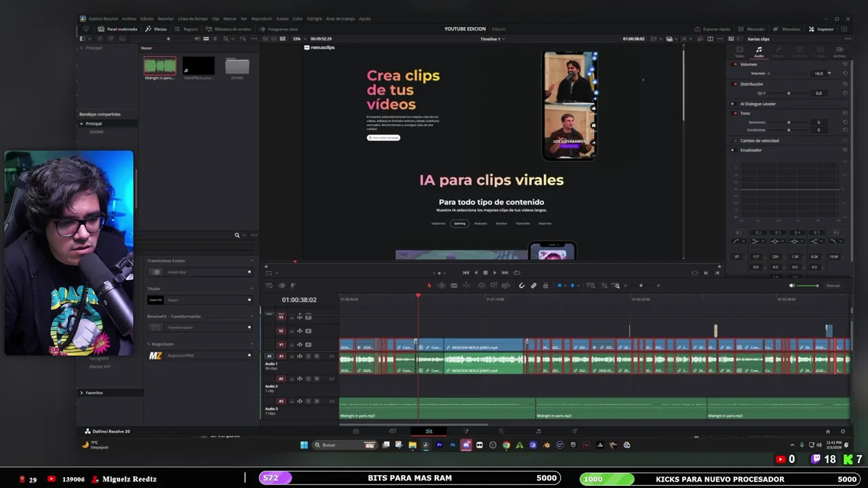Open the ZOOMS folder in media pool
The height and width of the screenshot is (488, 868).
pos(237,66)
